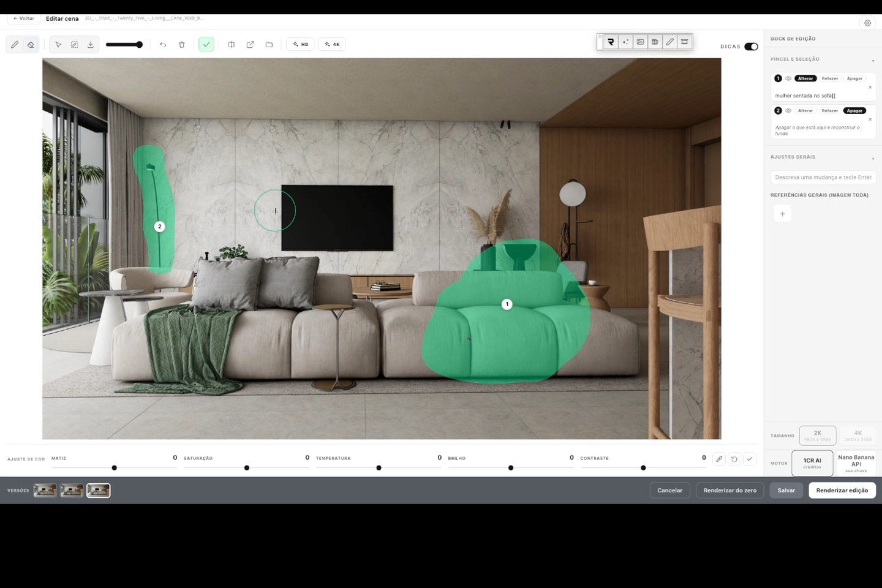Set selection 2 mode to Refazer
Viewport: 882px width, 588px height.
830,111
